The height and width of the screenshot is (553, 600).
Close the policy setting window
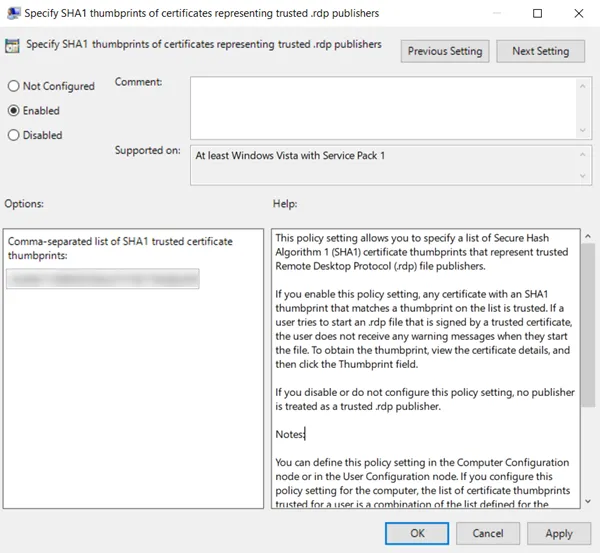[579, 13]
